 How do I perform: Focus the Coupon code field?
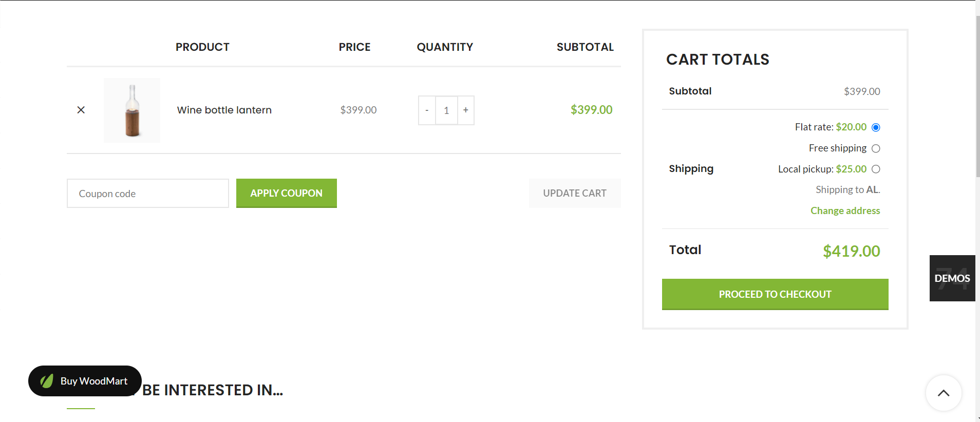click(x=148, y=194)
